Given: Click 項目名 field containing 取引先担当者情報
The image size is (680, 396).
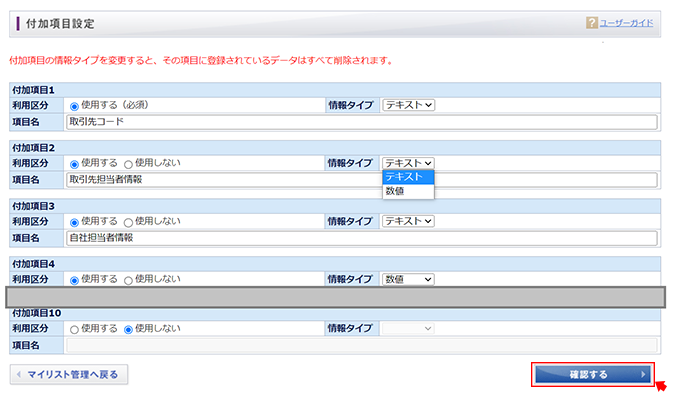Looking at the screenshot, I should 362,180.
